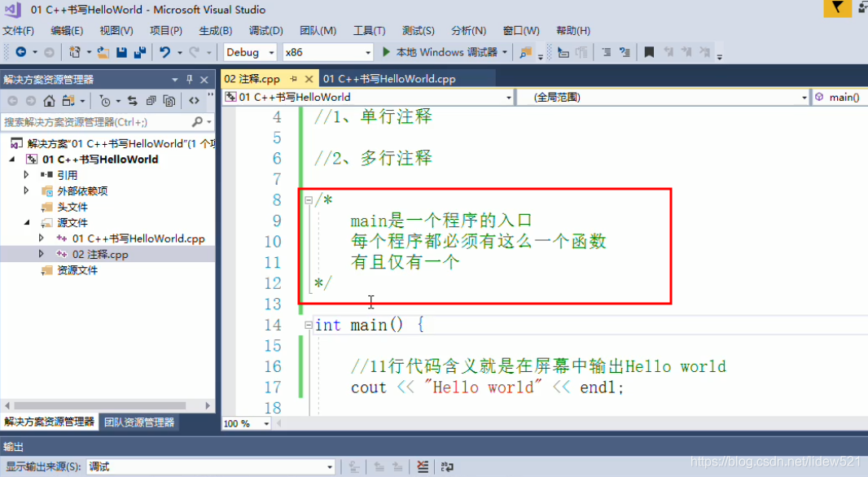Undo the last edit with the Undo arrow
The height and width of the screenshot is (477, 868).
[165, 52]
